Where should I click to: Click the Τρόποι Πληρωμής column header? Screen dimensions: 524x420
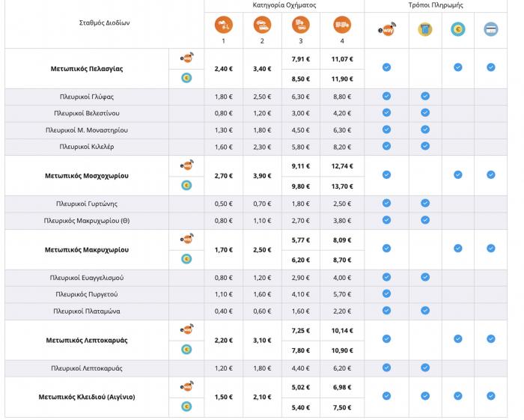click(x=436, y=5)
